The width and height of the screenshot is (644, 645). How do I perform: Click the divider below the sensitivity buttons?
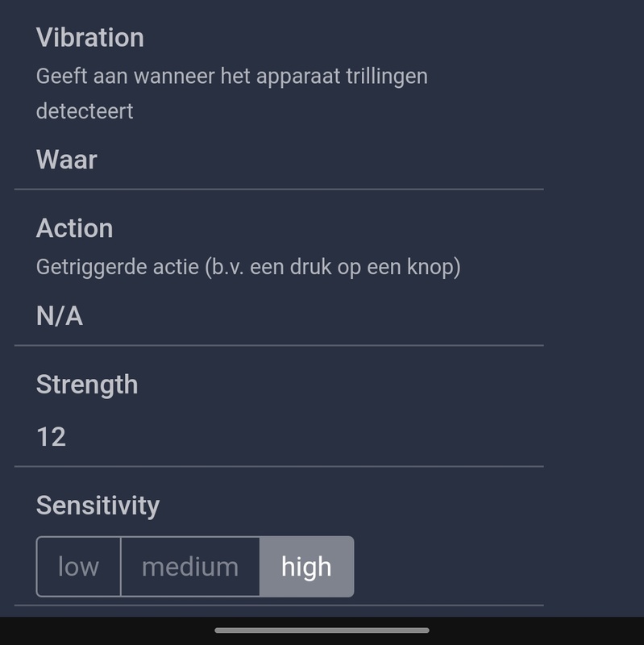click(279, 605)
